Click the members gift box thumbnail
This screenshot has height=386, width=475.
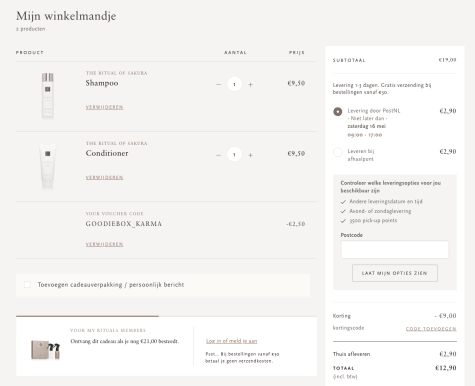click(x=46, y=350)
